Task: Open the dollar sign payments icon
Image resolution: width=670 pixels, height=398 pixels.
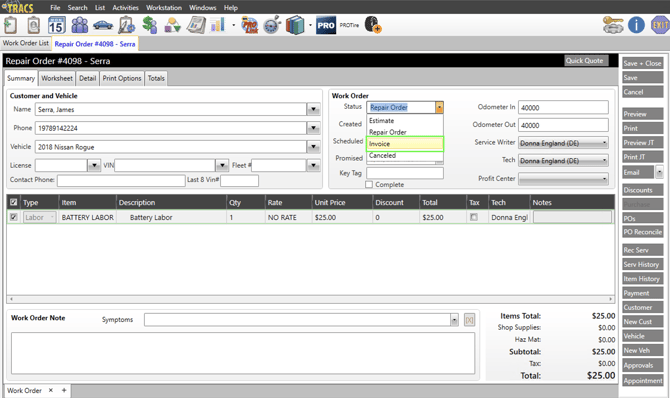Action: [x=150, y=25]
